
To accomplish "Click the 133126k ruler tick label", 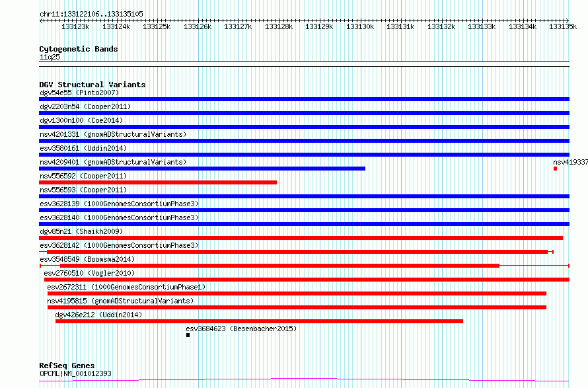I will [x=198, y=26].
